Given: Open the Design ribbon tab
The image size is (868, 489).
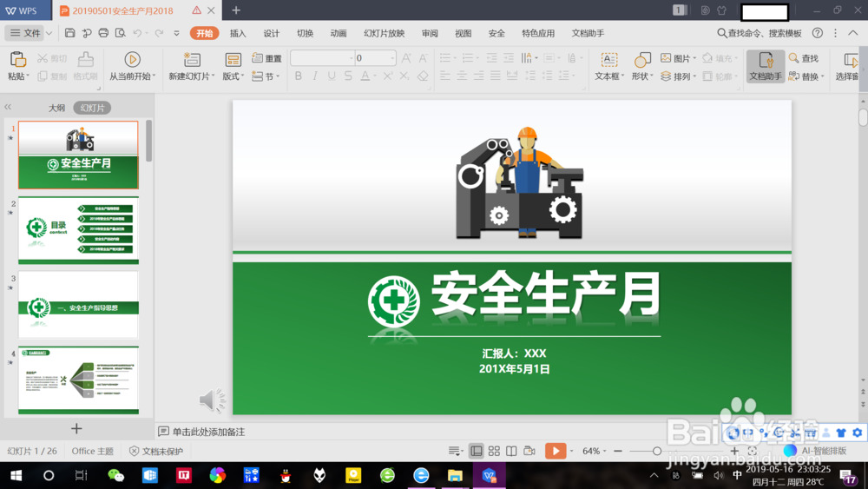Looking at the screenshot, I should (x=271, y=33).
